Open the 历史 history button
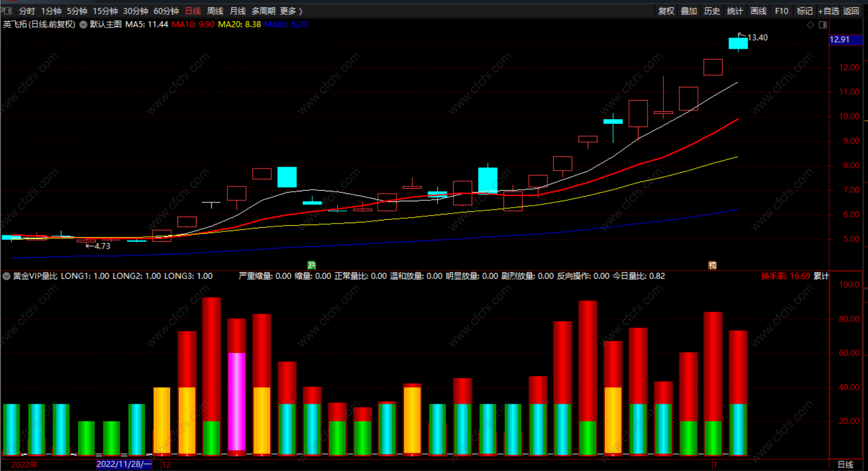 (712, 11)
